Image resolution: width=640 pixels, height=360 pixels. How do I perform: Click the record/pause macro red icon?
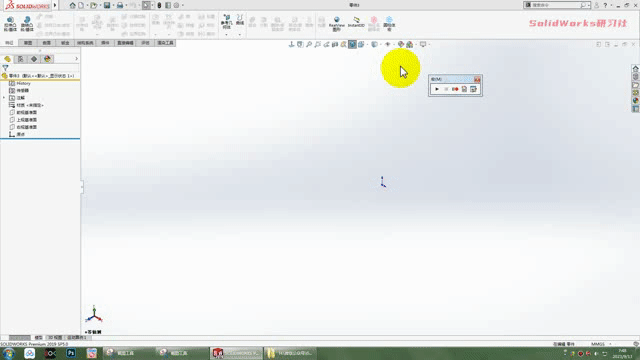click(x=455, y=89)
